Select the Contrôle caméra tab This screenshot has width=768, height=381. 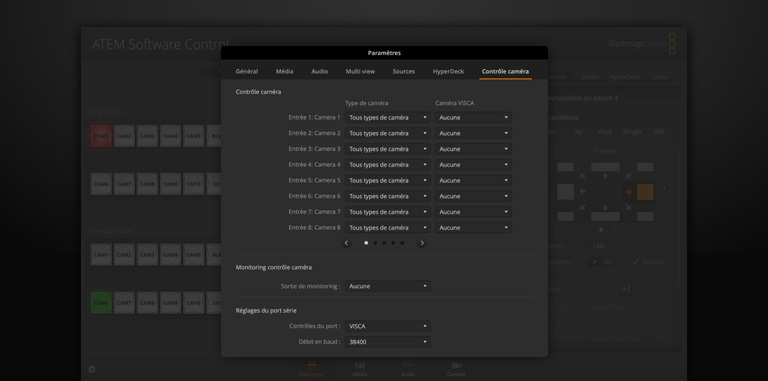[x=505, y=71]
